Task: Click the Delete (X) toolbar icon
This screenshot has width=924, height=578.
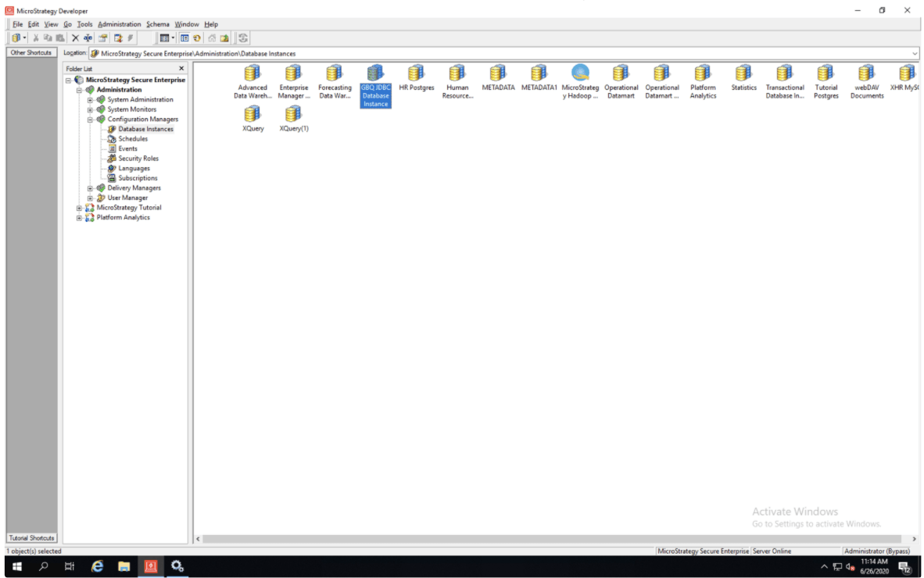Action: coord(75,37)
